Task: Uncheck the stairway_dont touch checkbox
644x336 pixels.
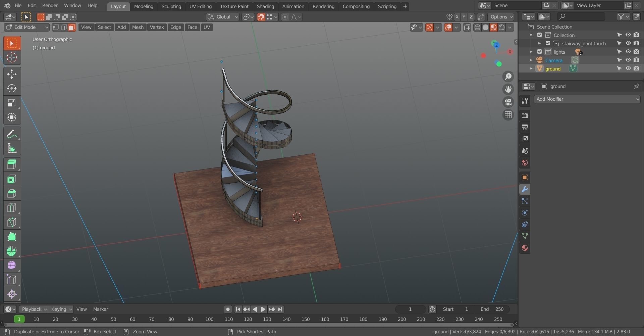Action: coord(548,43)
